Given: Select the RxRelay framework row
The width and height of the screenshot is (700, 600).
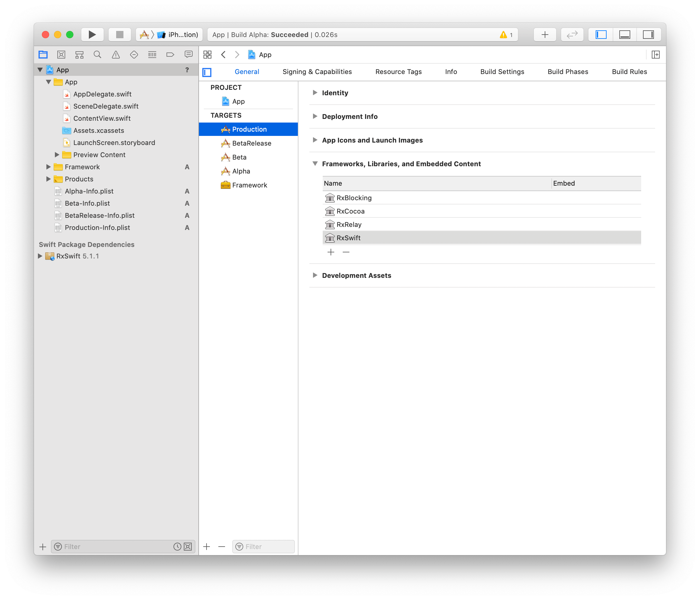Looking at the screenshot, I should [x=481, y=225].
